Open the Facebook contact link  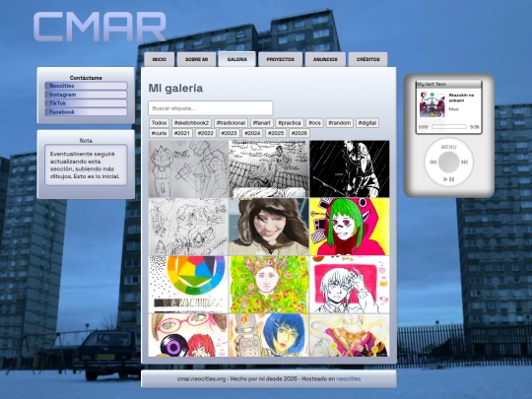click(x=86, y=112)
